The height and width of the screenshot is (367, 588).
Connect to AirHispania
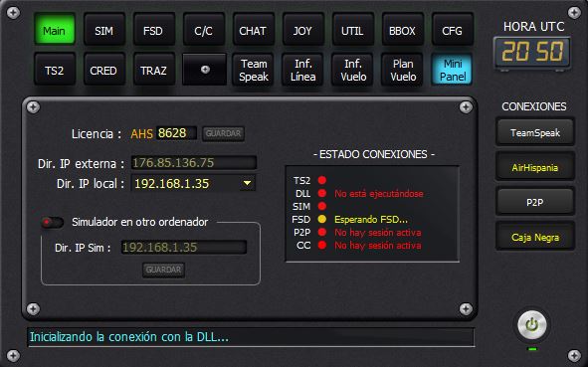coord(535,167)
